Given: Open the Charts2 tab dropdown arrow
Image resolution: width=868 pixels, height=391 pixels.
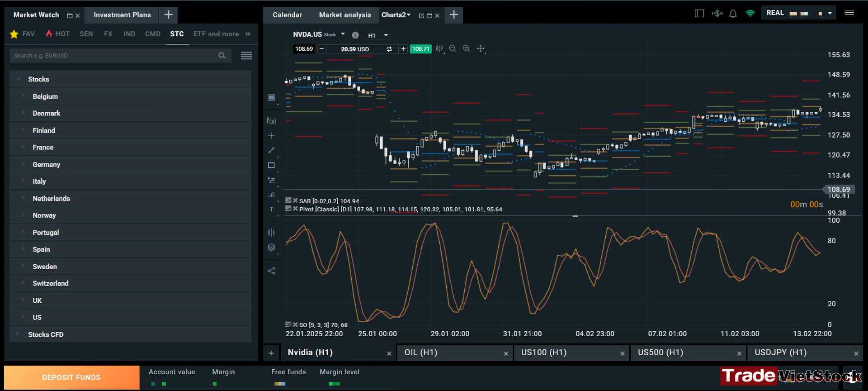Looking at the screenshot, I should [x=409, y=15].
